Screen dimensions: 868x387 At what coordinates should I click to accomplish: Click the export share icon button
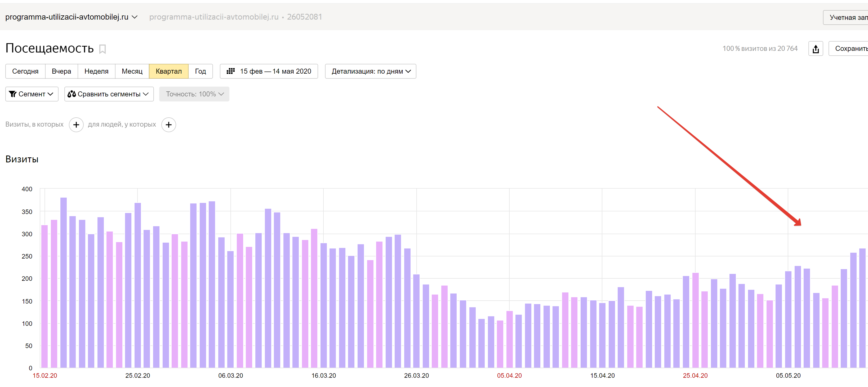[816, 49]
